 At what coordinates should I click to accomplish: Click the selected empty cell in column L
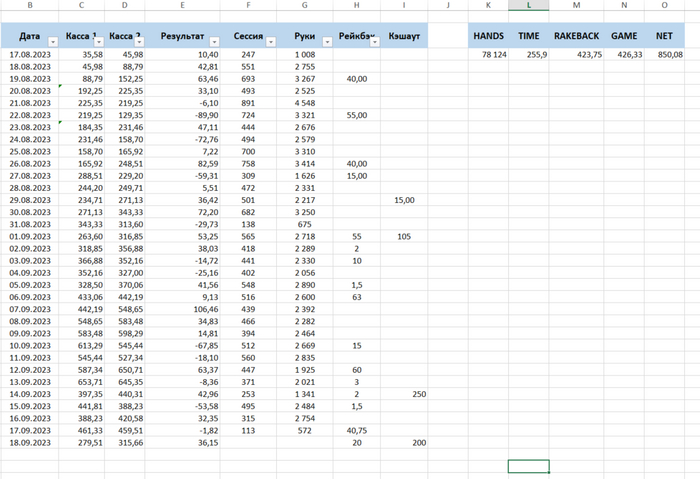click(529, 466)
